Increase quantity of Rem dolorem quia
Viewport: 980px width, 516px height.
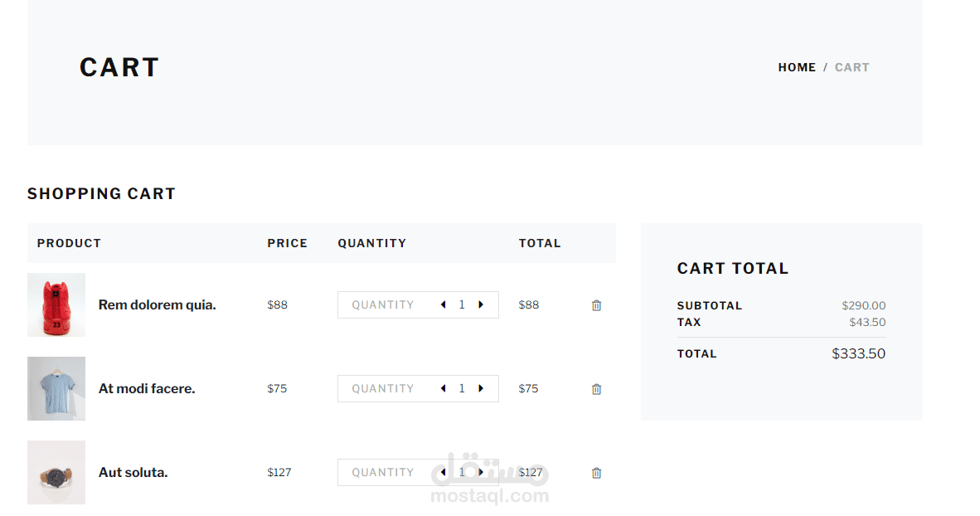[481, 304]
